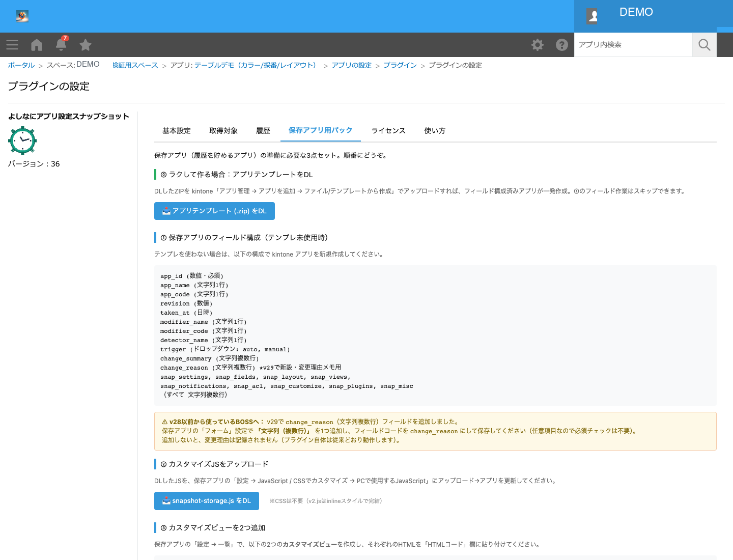Screen dimensions: 733x560
Task: Follow the ポータル breadcrumb link
Action: 21,65
